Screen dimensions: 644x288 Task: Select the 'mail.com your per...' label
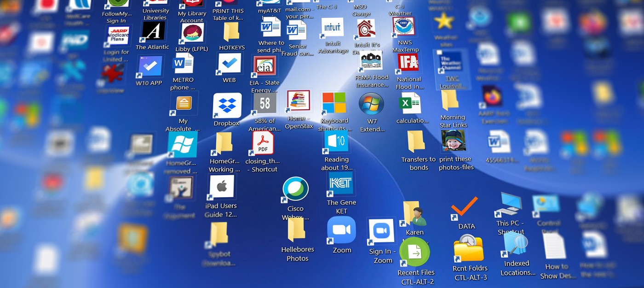click(299, 12)
